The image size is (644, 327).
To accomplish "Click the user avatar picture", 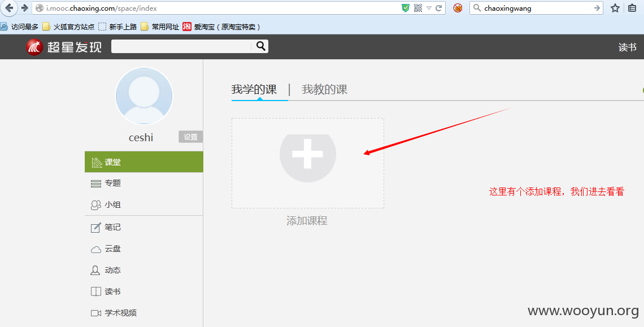I will coord(143,95).
